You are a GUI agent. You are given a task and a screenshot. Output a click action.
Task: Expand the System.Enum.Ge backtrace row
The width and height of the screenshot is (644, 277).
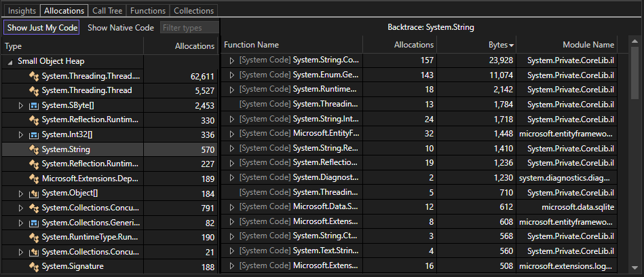pos(231,75)
